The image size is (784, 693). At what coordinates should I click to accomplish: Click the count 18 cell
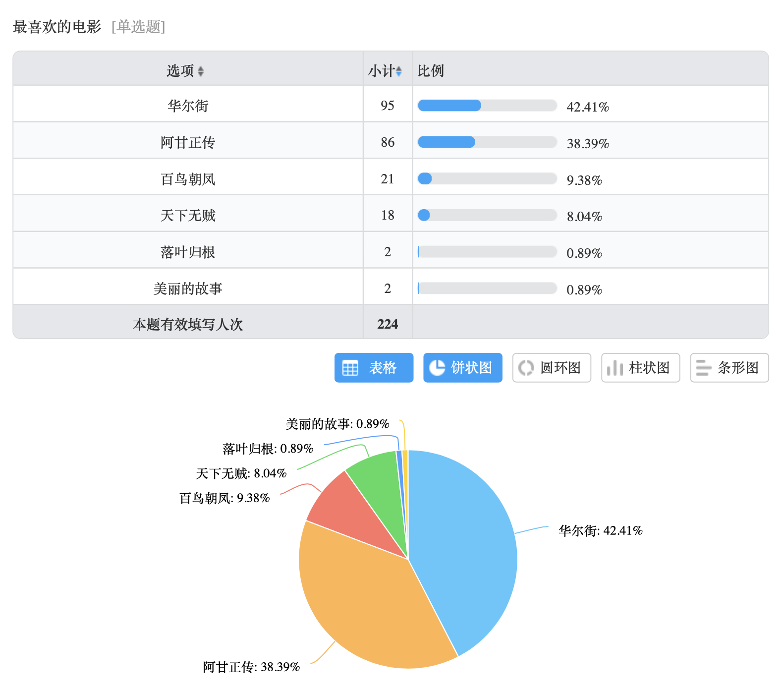tap(388, 214)
